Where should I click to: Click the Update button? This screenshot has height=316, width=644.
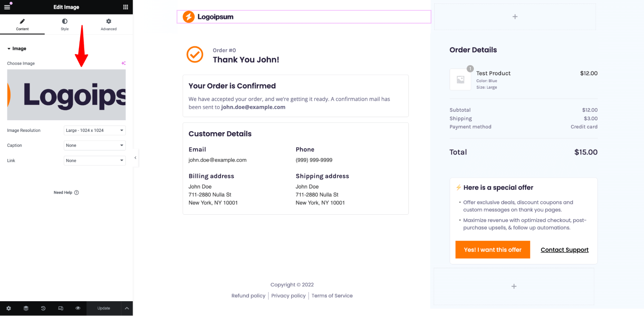tap(104, 308)
